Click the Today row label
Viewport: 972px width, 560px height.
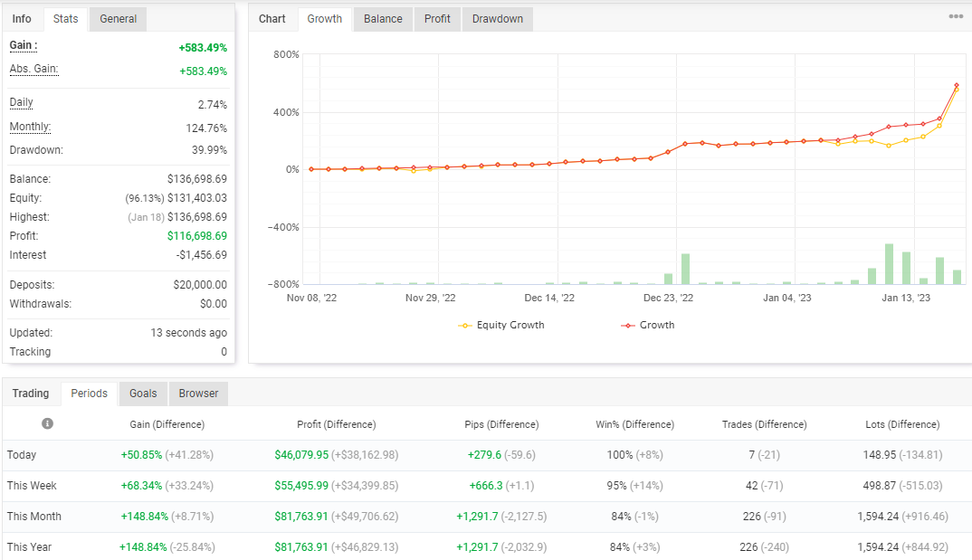tap(22, 455)
